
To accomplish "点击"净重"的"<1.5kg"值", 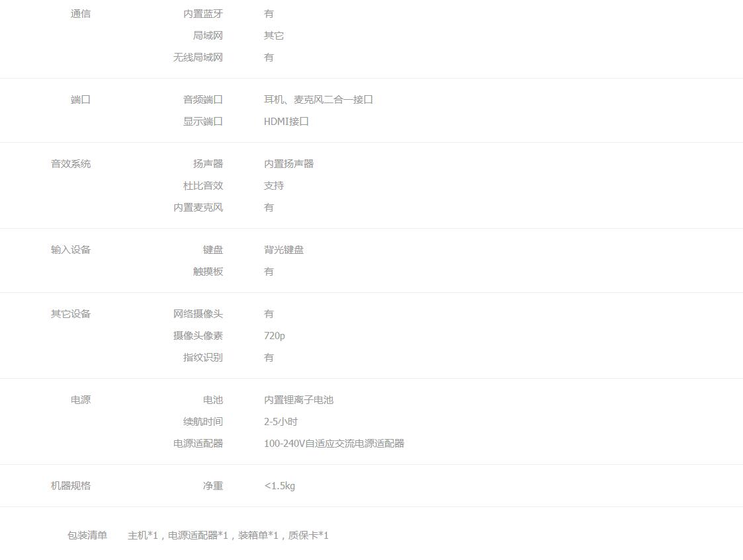I will pyautogui.click(x=280, y=486).
